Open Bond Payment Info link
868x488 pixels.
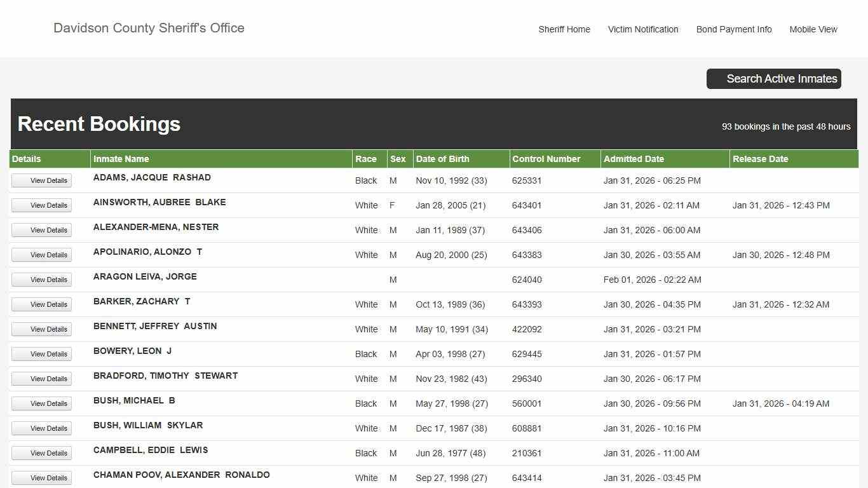point(733,29)
